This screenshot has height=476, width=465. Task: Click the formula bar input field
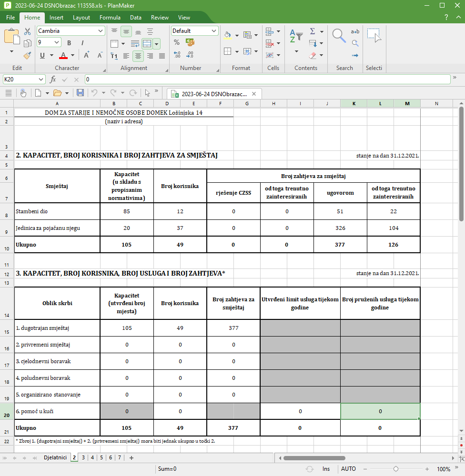[x=267, y=79]
